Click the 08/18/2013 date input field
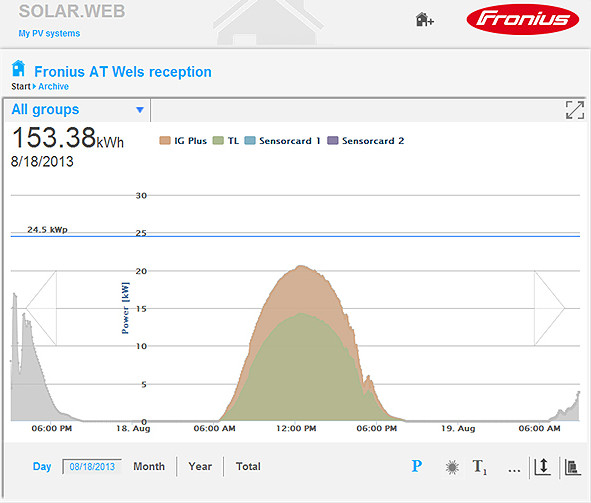 [92, 467]
